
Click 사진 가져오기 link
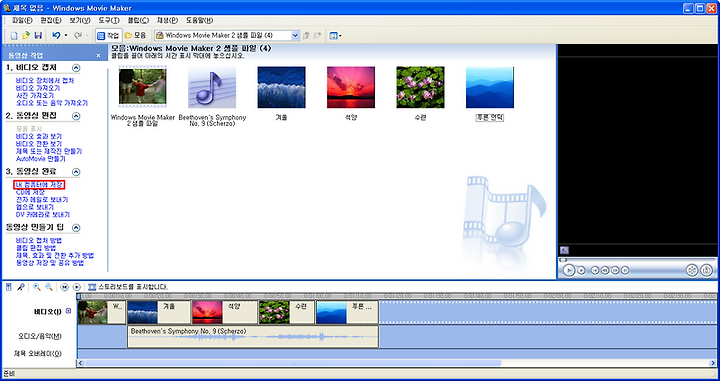(x=35, y=95)
